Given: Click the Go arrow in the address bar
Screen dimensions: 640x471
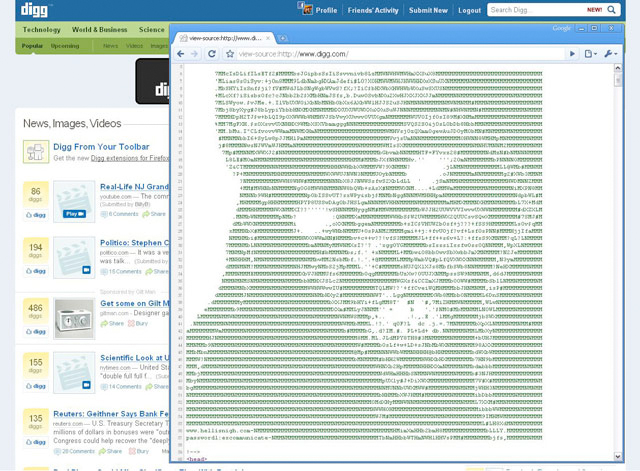Looking at the screenshot, I should [572, 54].
